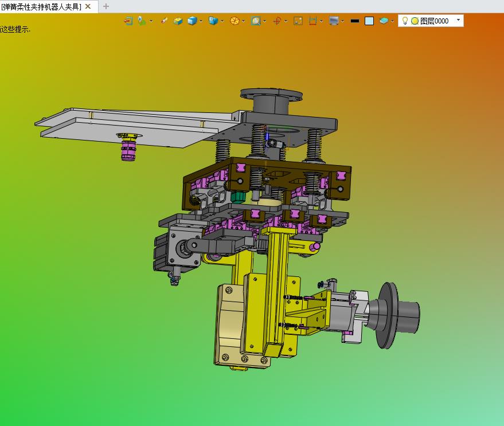Click the red crosshair origin icon
Viewport: 504px width, 426px height.
coord(277,21)
